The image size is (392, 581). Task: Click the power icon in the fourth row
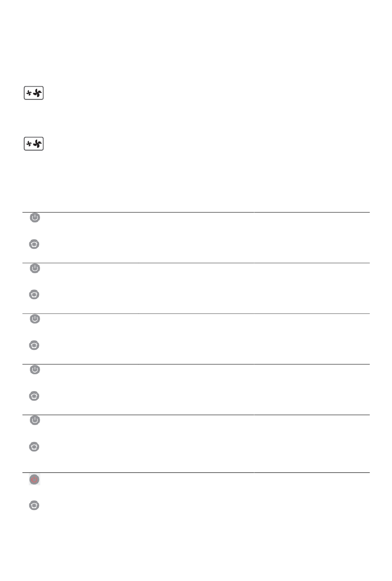click(35, 370)
